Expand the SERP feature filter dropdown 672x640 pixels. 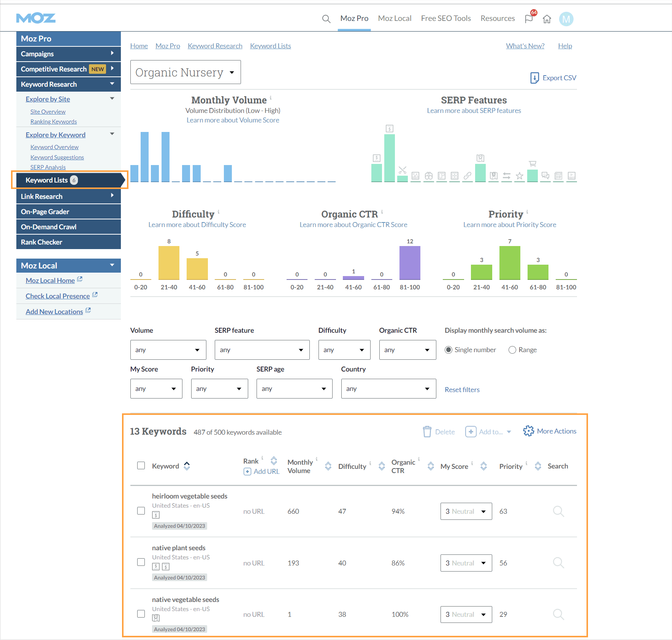pos(262,350)
